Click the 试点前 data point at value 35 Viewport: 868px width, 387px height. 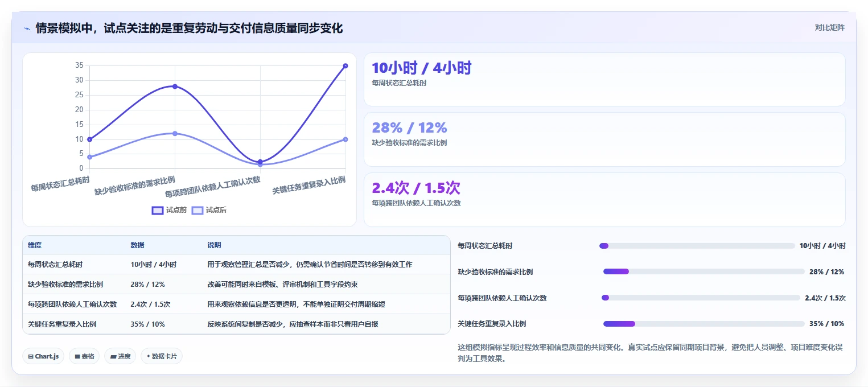click(x=345, y=66)
